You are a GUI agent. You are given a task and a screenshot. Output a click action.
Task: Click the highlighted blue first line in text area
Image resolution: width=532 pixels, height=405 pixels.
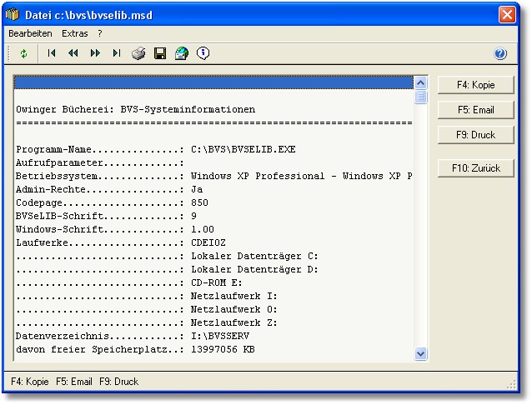point(213,82)
